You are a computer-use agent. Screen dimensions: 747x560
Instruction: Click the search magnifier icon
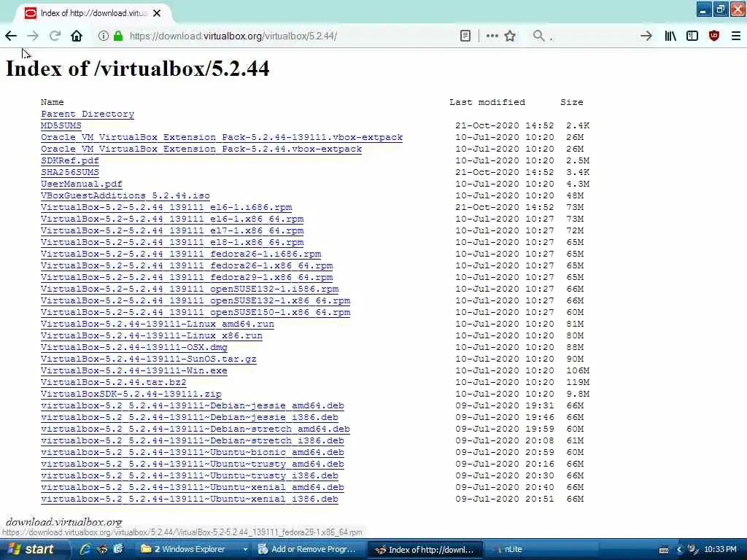(539, 36)
